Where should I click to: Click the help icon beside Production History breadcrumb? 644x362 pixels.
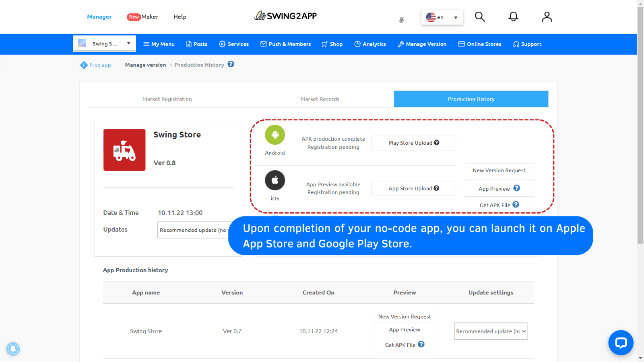coord(231,64)
